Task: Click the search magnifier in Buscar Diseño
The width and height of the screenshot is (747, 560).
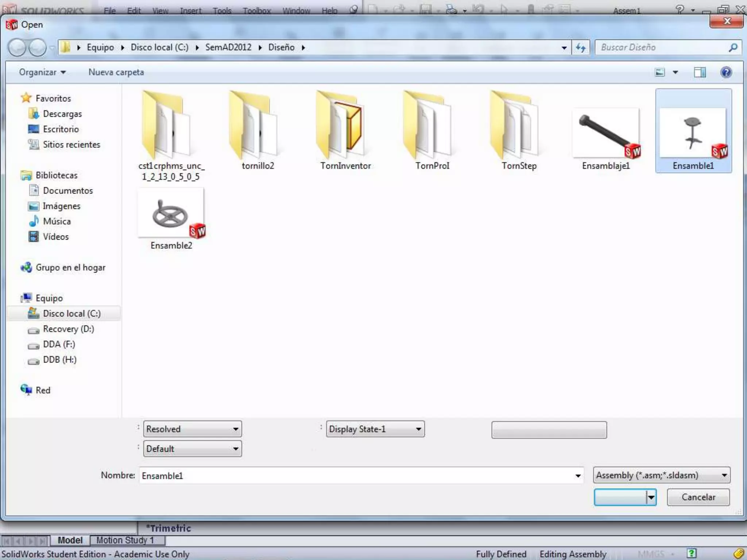Action: pos(733,47)
